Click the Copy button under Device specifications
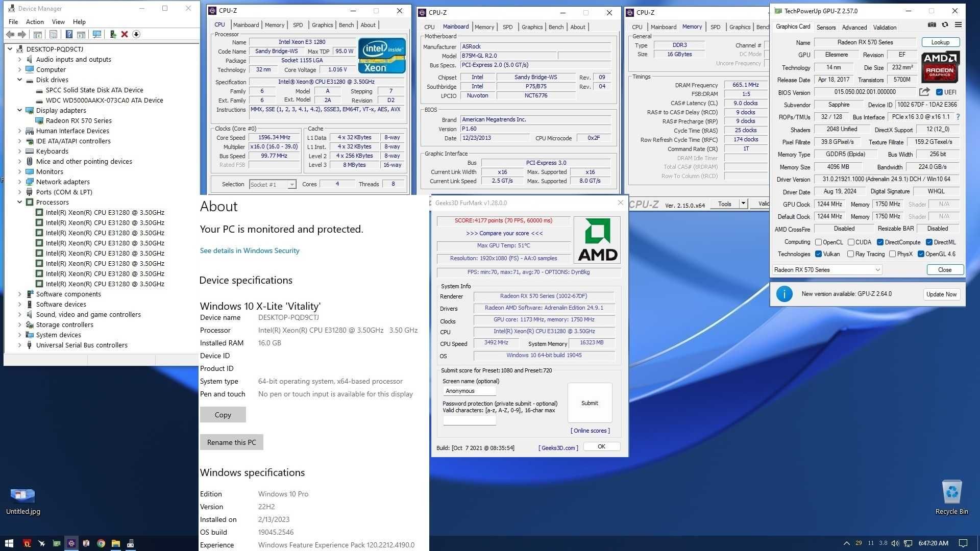This screenshot has width=980, height=551. [223, 415]
